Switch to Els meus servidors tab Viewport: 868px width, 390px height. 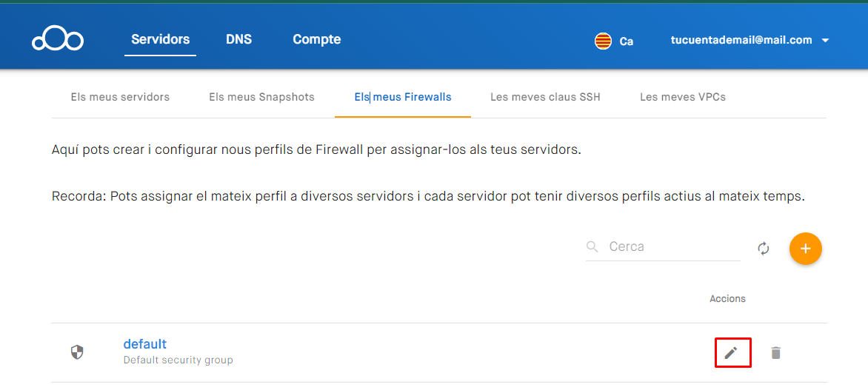pyautogui.click(x=120, y=97)
